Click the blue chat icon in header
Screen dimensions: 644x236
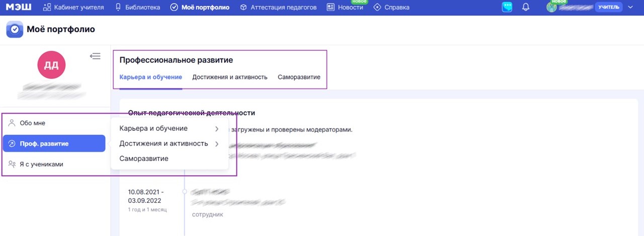tap(507, 7)
